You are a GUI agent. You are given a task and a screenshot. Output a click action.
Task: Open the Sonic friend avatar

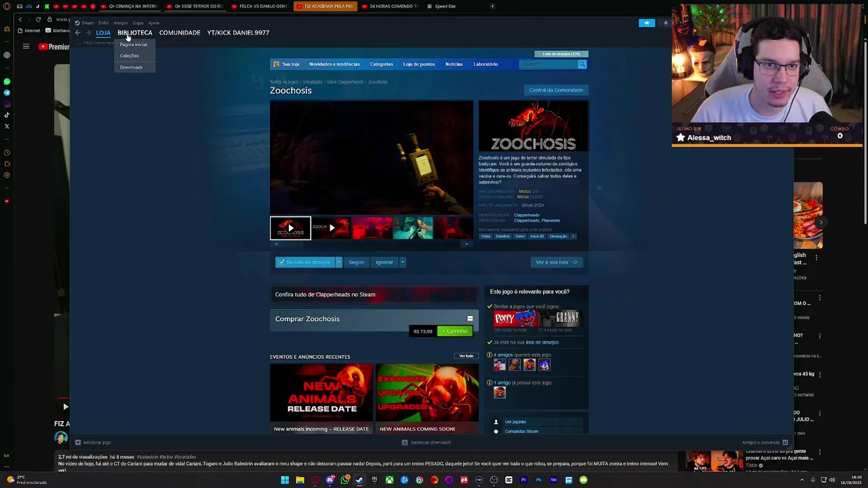click(544, 365)
